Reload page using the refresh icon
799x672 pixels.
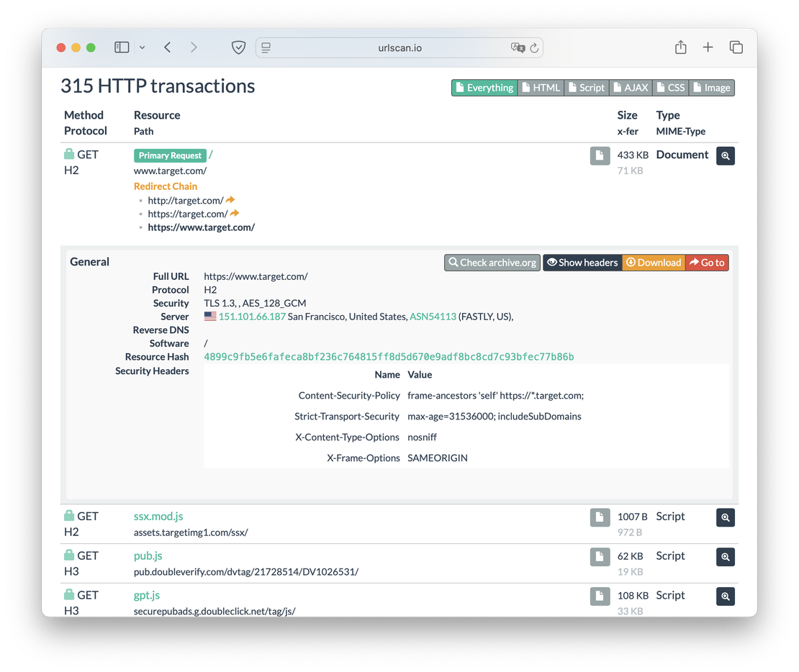(x=534, y=48)
